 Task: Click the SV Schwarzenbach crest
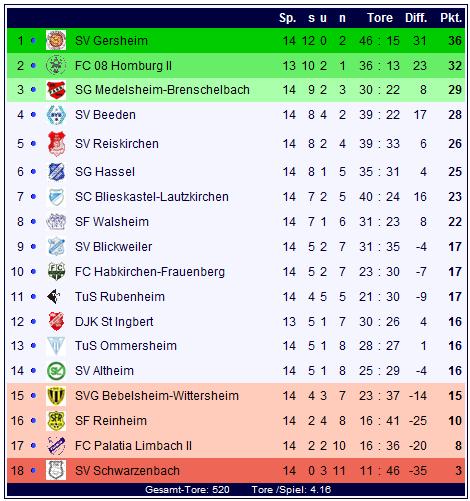point(56,470)
